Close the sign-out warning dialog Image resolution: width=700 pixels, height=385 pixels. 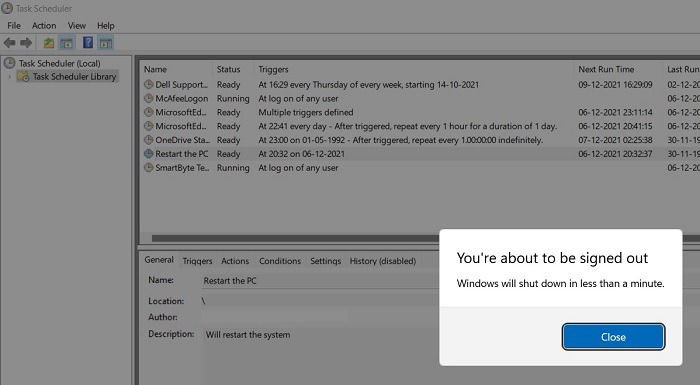(613, 337)
